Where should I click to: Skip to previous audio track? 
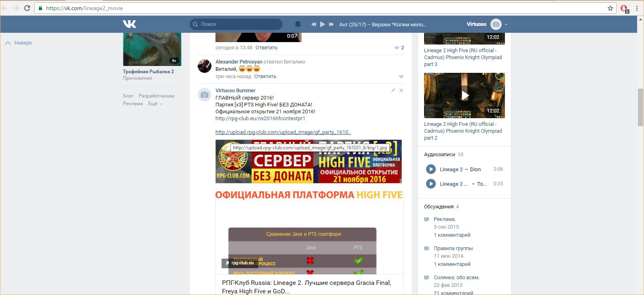click(x=314, y=24)
